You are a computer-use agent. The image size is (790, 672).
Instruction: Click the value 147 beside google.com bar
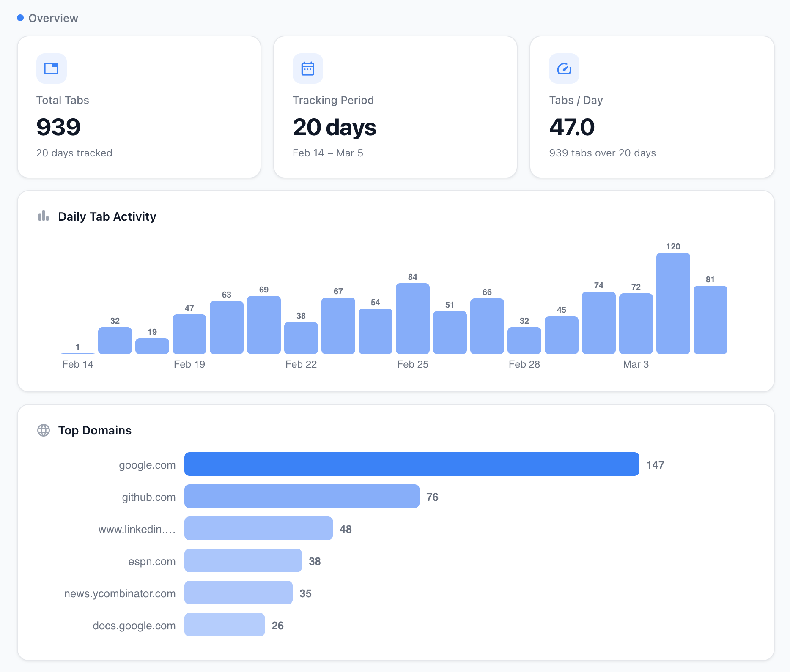[x=655, y=464]
